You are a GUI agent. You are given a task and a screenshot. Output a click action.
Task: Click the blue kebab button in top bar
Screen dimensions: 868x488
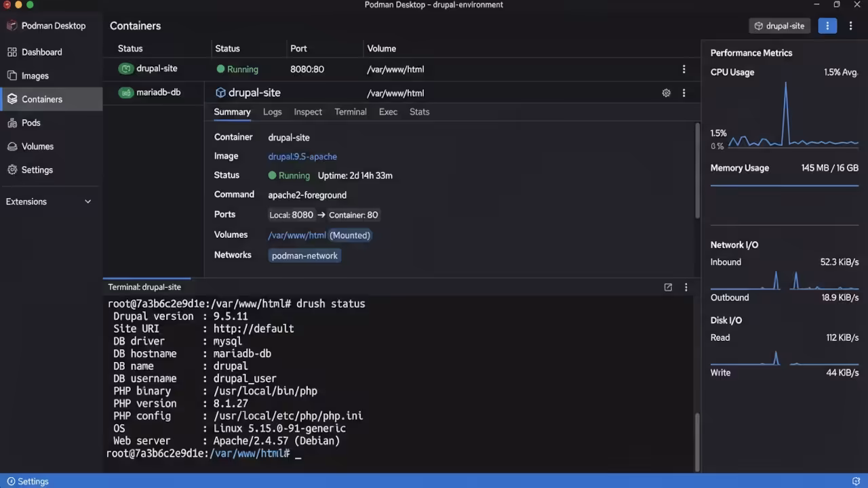point(827,26)
